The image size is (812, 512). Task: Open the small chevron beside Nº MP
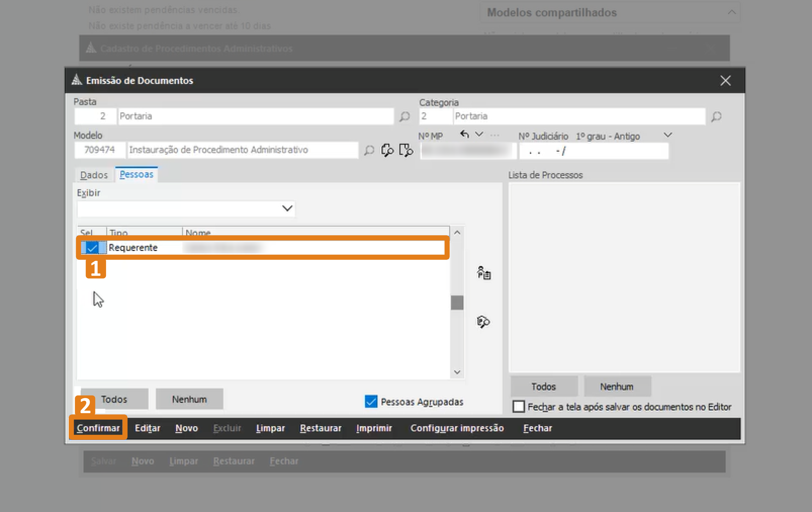(x=479, y=134)
